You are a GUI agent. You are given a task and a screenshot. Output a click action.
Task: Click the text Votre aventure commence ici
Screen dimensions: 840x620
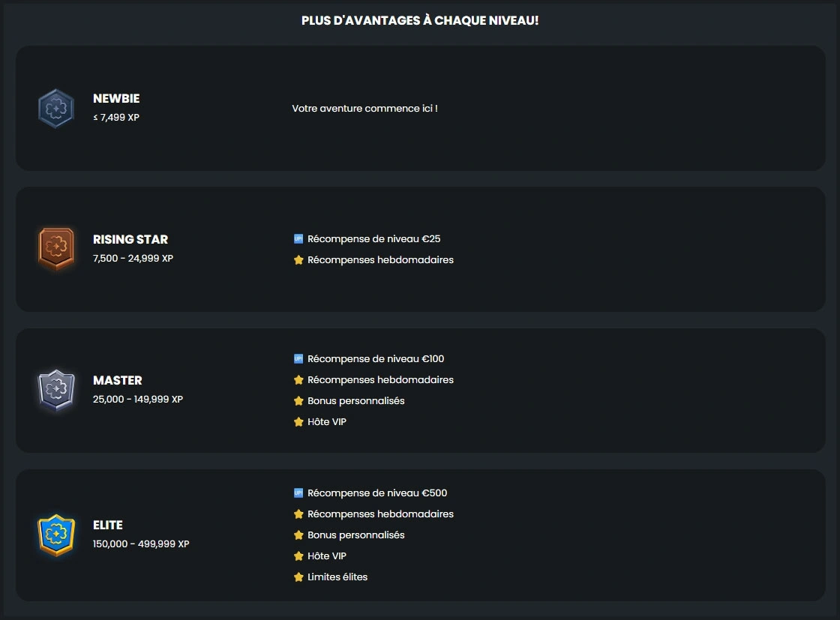[x=364, y=108]
